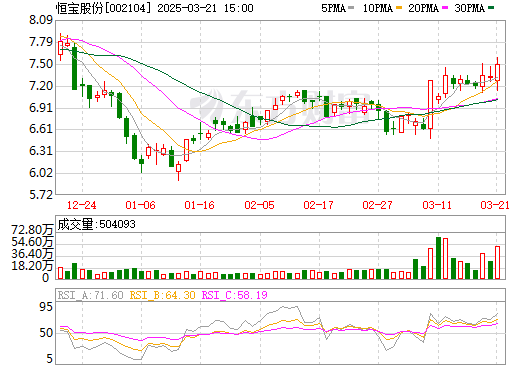Click the 03-11 date axis label
The image size is (520, 365).
pyautogui.click(x=437, y=205)
